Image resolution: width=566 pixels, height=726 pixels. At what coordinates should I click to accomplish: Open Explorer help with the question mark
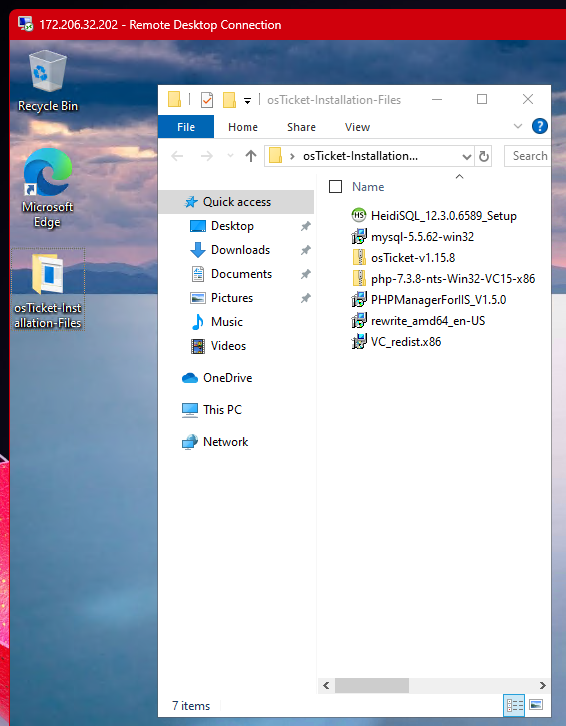[540, 126]
